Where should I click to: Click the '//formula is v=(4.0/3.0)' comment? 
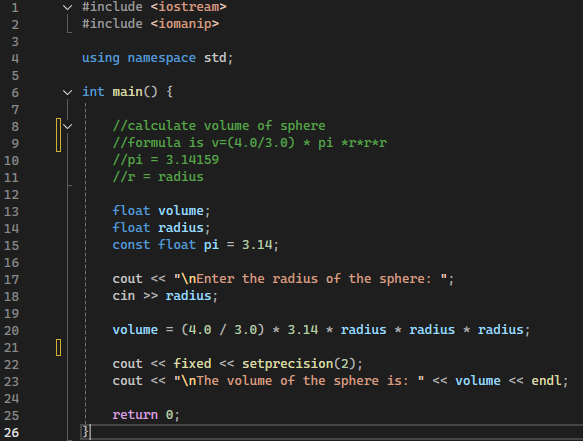click(x=204, y=143)
